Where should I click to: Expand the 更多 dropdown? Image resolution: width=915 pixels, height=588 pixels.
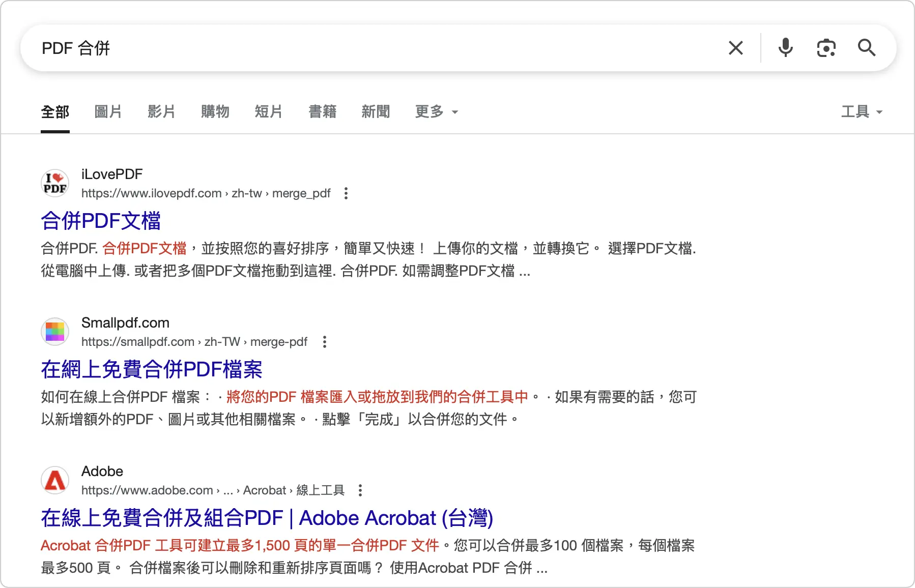[437, 112]
